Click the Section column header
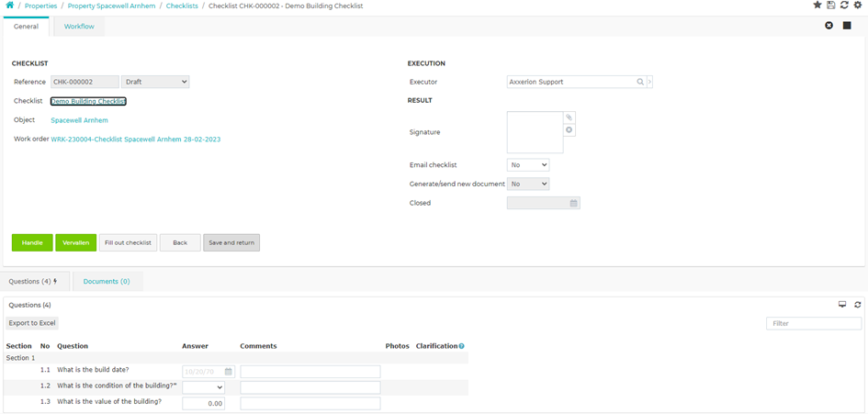 [18, 346]
